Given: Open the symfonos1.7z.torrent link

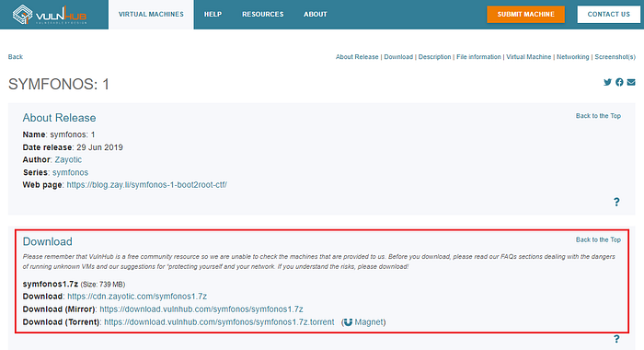Looking at the screenshot, I should (x=219, y=322).
